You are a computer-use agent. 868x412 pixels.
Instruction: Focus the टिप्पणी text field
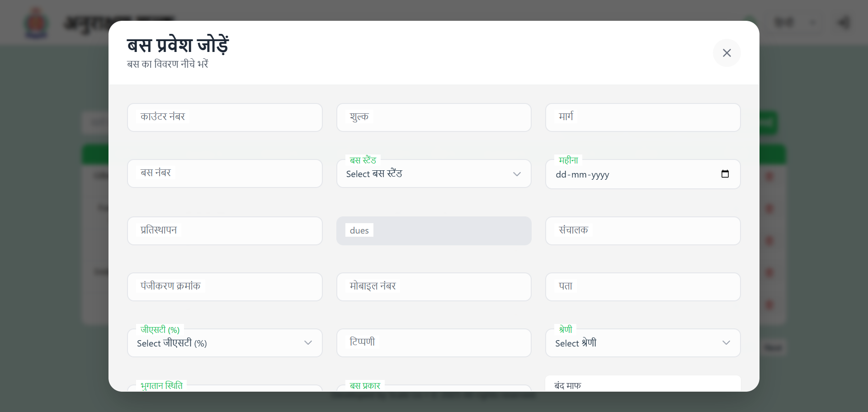coord(433,343)
